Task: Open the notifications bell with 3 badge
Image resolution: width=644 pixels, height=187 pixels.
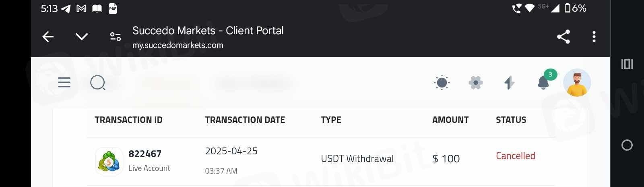Action: pyautogui.click(x=543, y=82)
